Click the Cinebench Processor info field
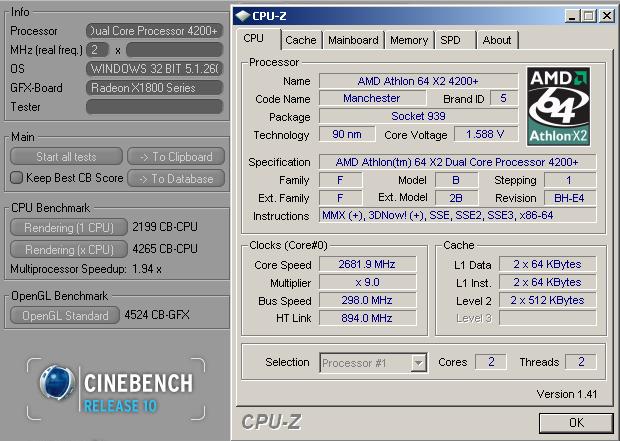This screenshot has width=620, height=441. pos(154,31)
